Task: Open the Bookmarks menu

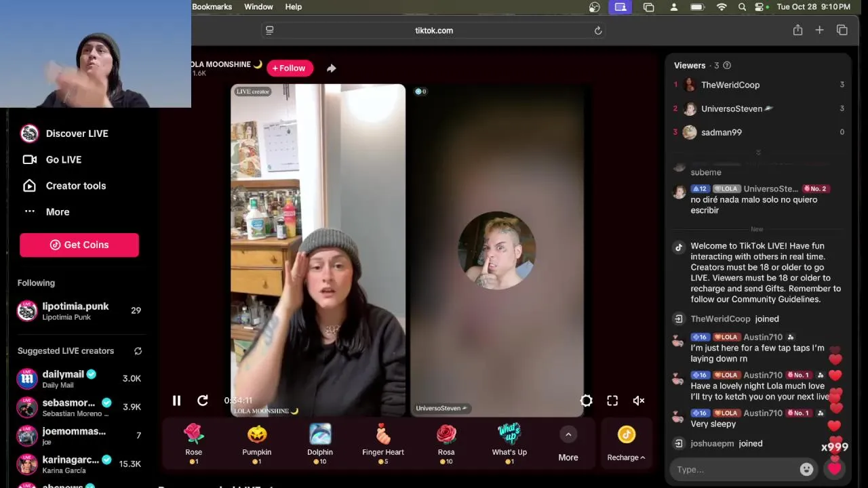Action: point(212,7)
